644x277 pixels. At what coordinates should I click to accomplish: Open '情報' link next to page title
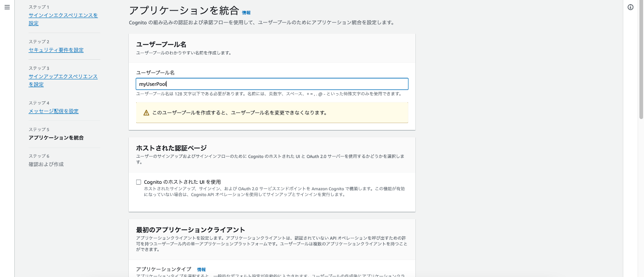click(247, 13)
